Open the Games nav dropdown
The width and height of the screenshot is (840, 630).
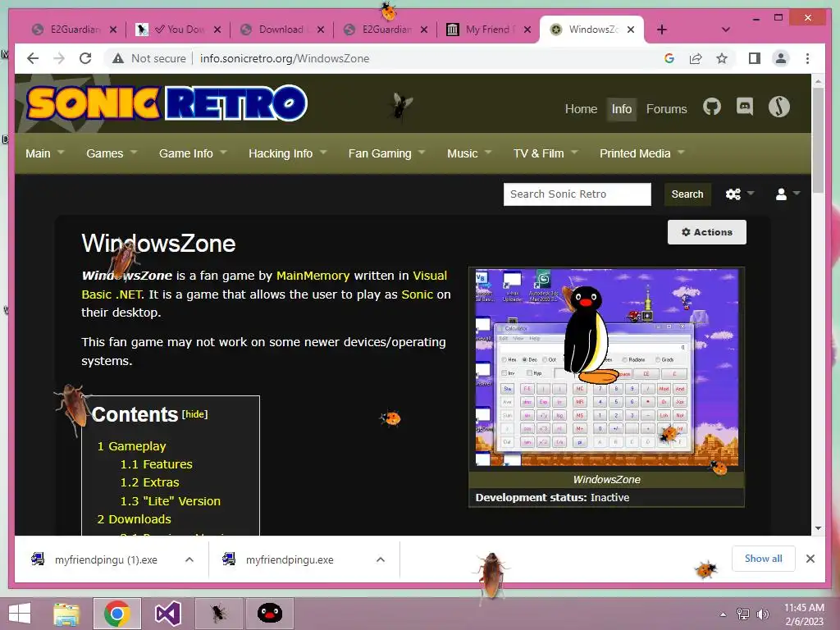click(112, 153)
